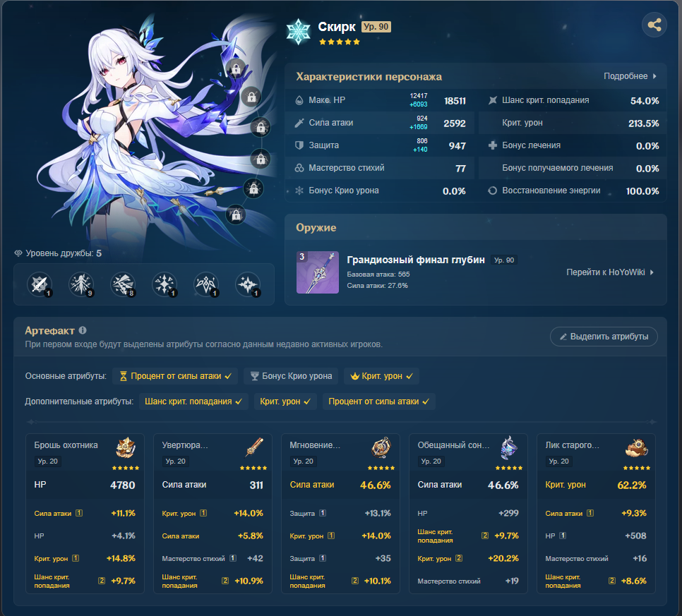Click the Восстановление энергии circular icon
Image resolution: width=682 pixels, height=616 pixels.
coord(492,191)
